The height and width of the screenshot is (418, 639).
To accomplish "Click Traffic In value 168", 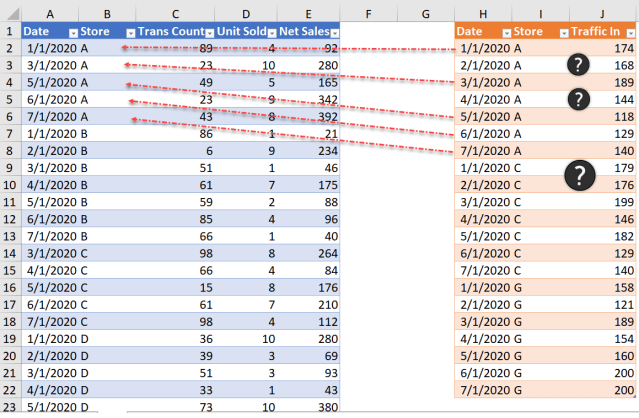I will (x=602, y=66).
